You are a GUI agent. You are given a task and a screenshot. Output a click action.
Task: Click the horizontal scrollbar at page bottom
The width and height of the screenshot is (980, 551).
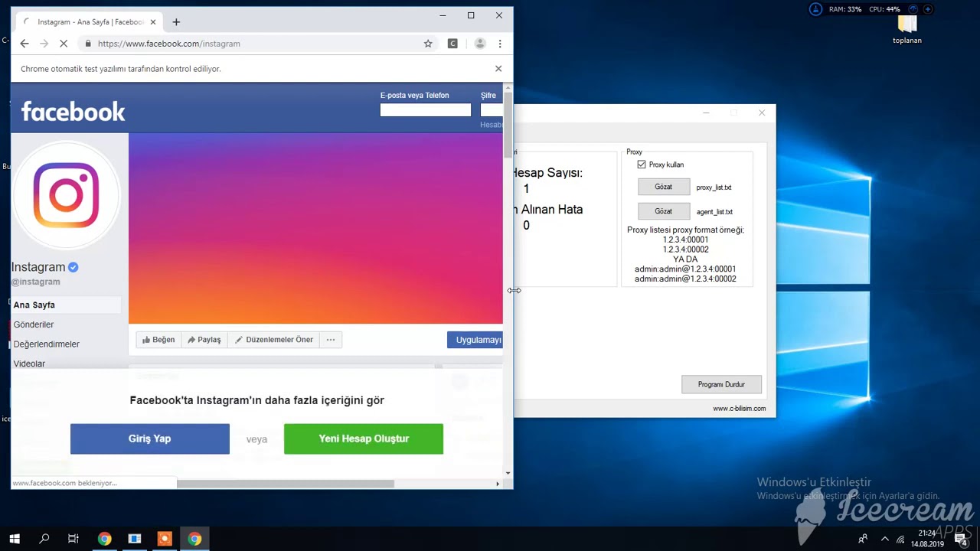coord(285,483)
